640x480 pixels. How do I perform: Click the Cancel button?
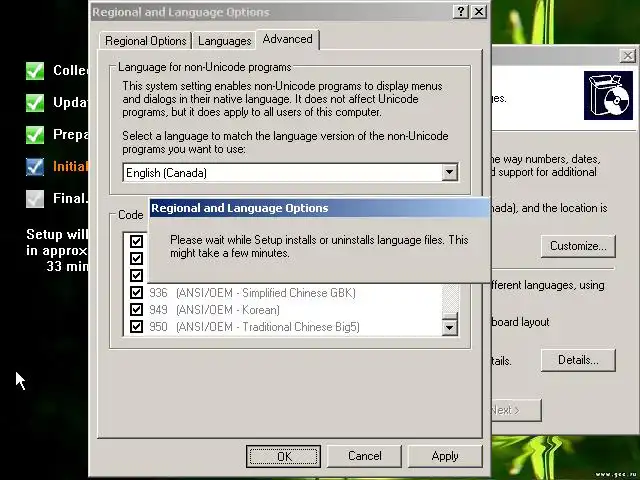(364, 456)
